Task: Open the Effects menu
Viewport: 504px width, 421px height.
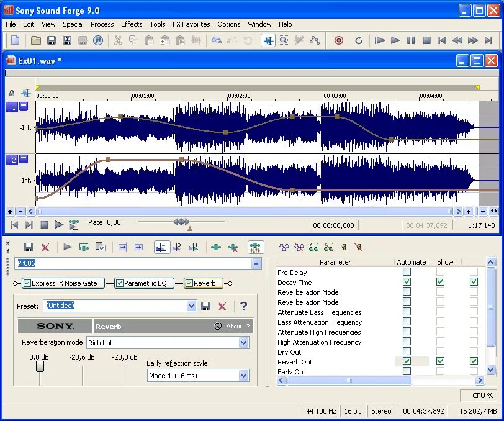Action: [132, 24]
